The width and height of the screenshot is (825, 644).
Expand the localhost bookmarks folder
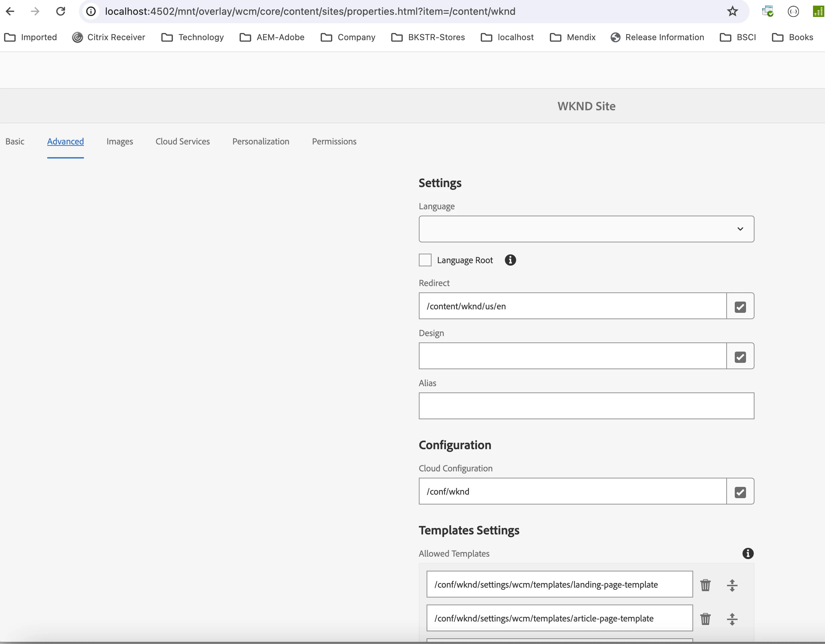pyautogui.click(x=507, y=37)
